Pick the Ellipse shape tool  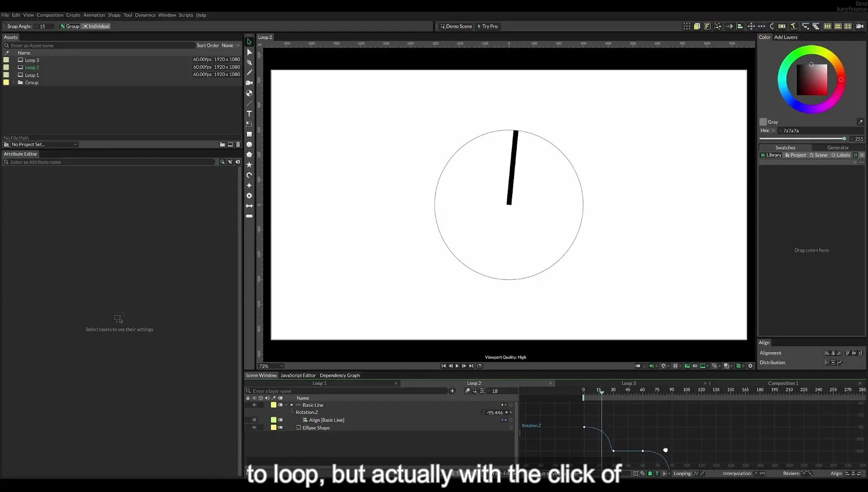click(x=249, y=145)
